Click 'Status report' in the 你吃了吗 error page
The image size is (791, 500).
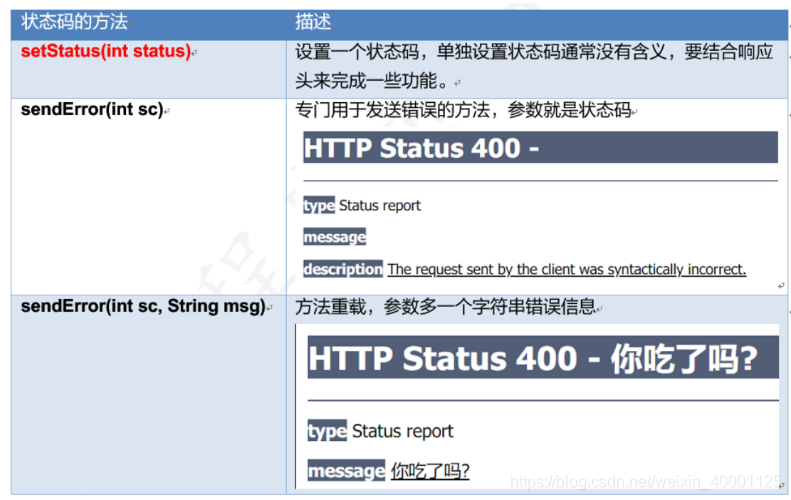click(x=403, y=431)
